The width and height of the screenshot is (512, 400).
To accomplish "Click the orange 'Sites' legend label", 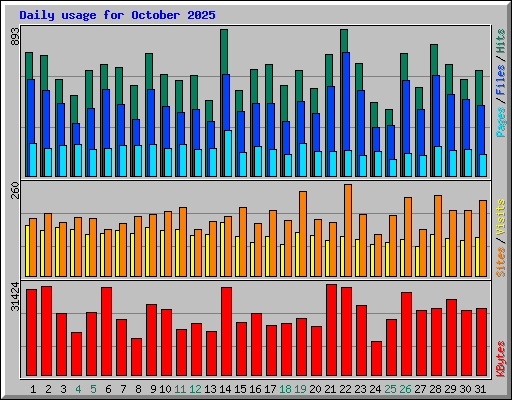I will pos(501,262).
